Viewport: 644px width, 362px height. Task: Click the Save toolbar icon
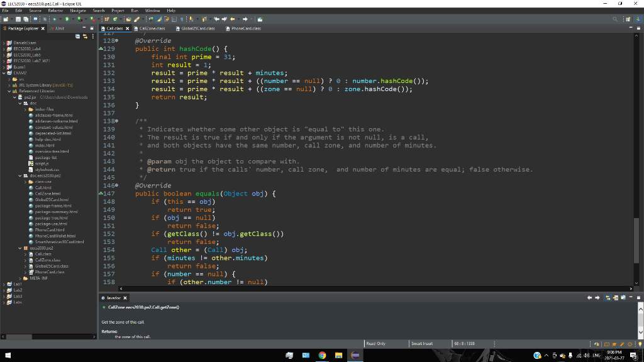[18, 19]
